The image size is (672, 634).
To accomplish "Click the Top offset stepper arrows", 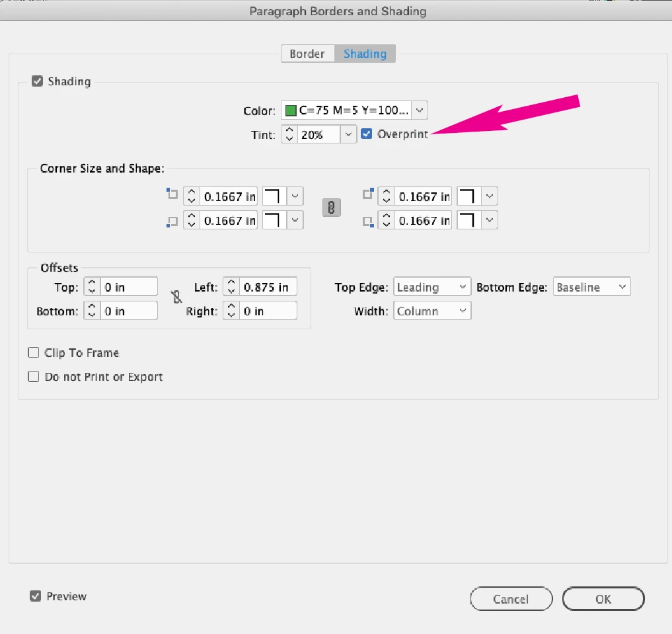I will (92, 286).
